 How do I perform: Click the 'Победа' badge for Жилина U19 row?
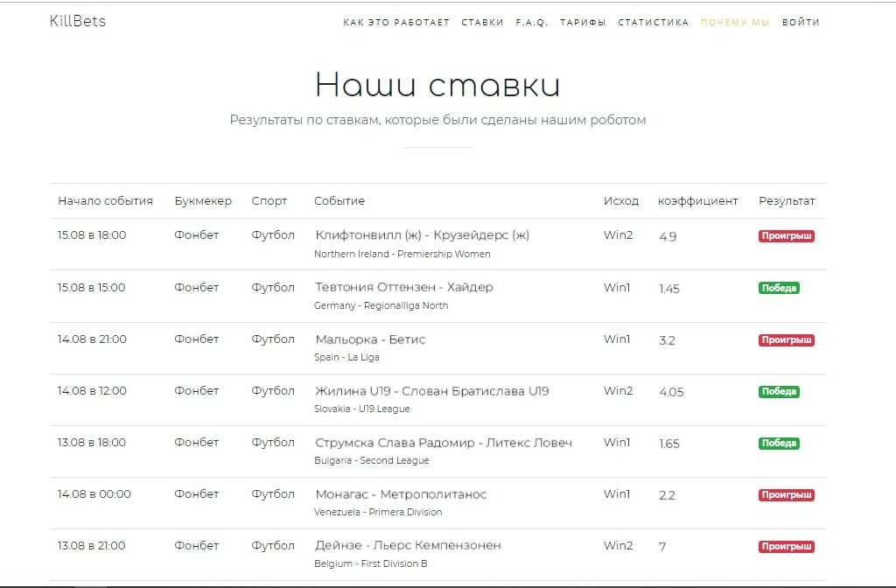coord(779,391)
